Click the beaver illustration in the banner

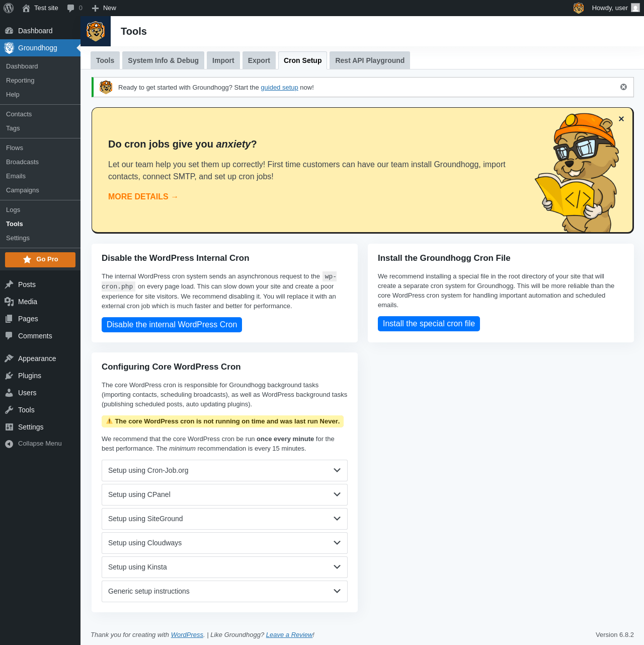577,173
